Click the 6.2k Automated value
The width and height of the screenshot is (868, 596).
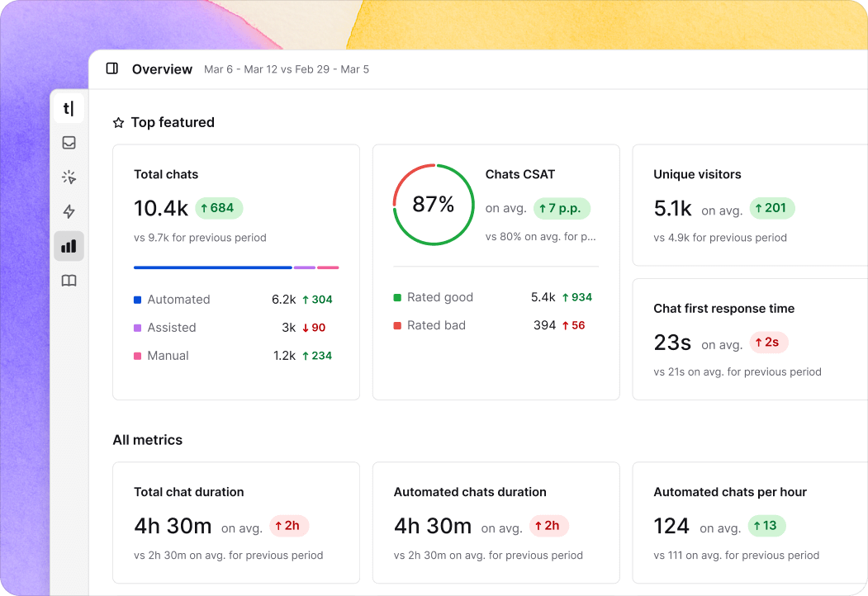[283, 300]
